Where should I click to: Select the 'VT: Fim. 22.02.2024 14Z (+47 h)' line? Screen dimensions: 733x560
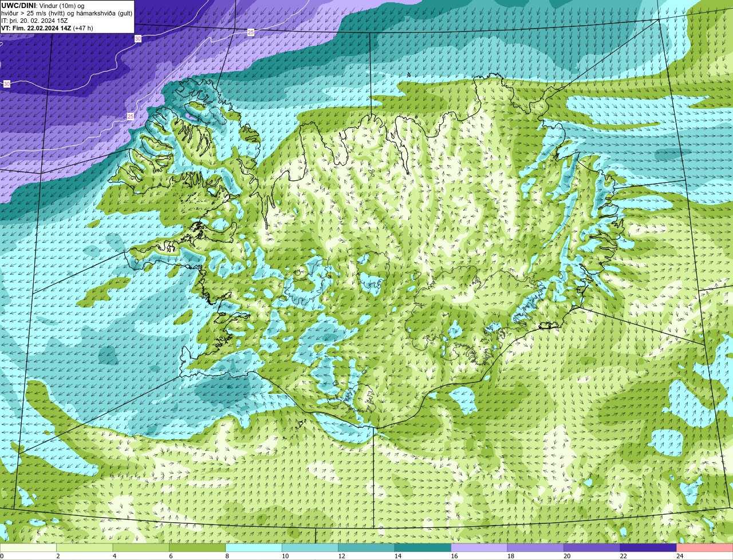[47, 28]
